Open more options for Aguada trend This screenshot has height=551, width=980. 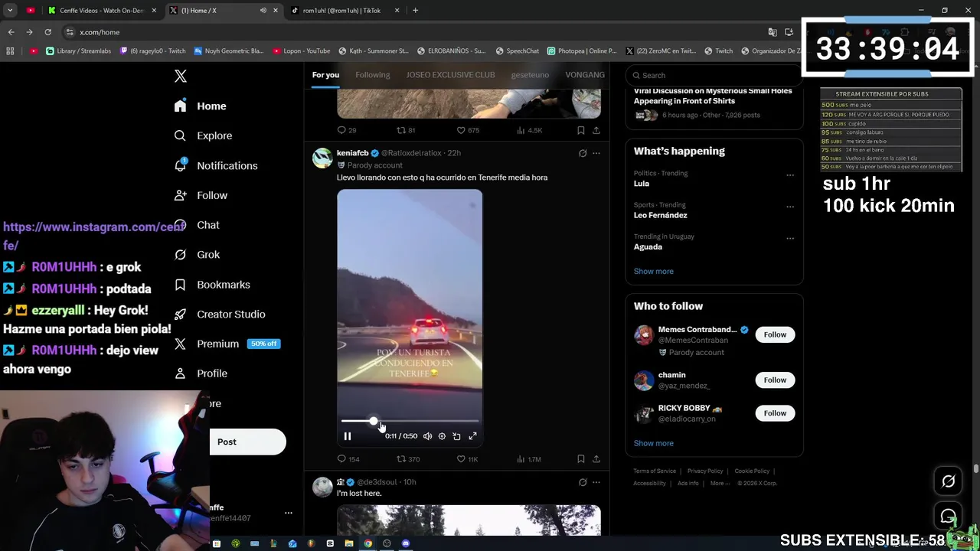790,238
